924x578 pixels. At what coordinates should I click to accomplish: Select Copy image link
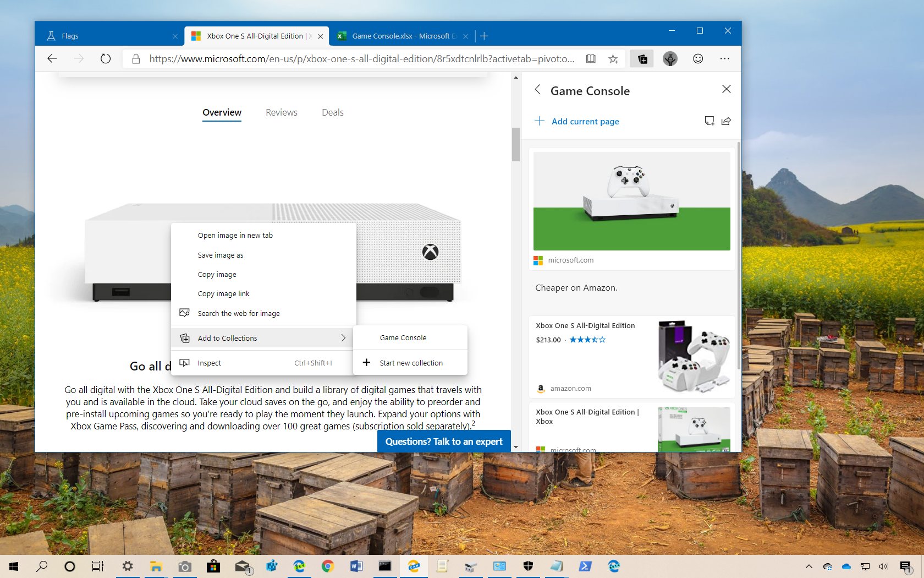pos(264,294)
